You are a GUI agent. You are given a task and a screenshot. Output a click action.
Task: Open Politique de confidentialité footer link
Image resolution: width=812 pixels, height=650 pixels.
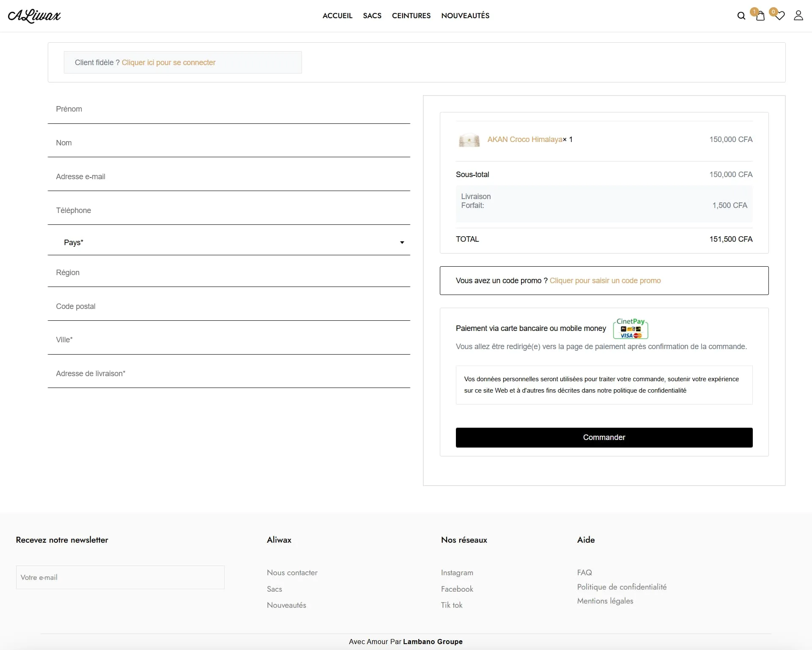click(x=621, y=587)
